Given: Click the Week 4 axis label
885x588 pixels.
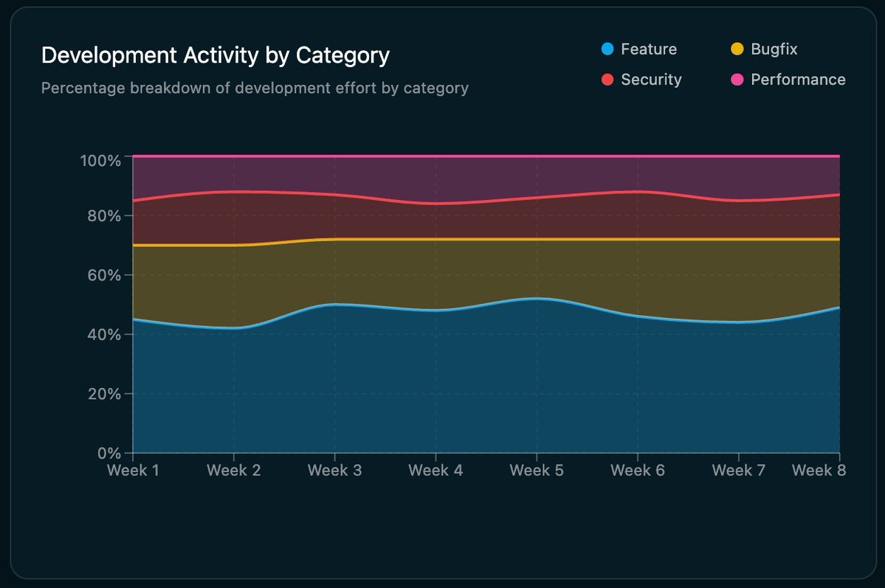Looking at the screenshot, I should pos(435,470).
